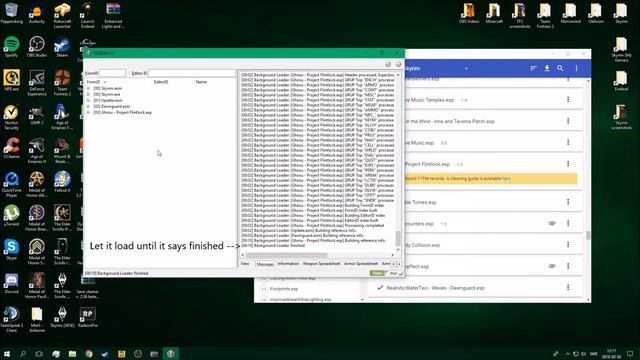Screen dimensions: 640x360
Task: Open the Windows Start menu
Action: [x=7, y=353]
